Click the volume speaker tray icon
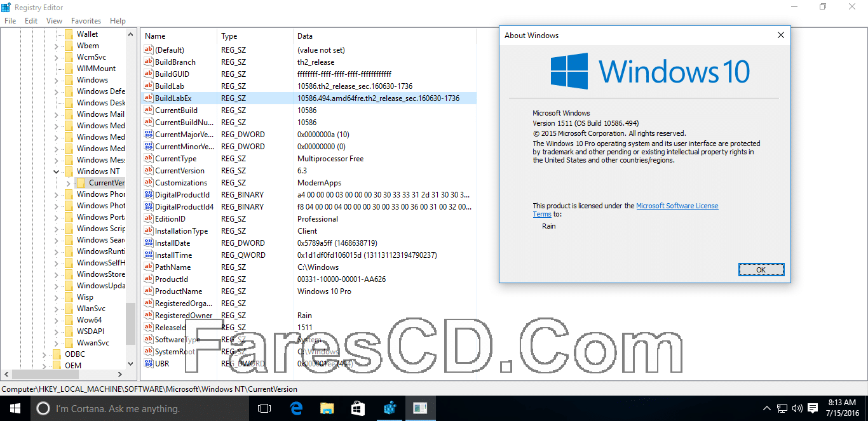This screenshot has height=421, width=868. (797, 408)
